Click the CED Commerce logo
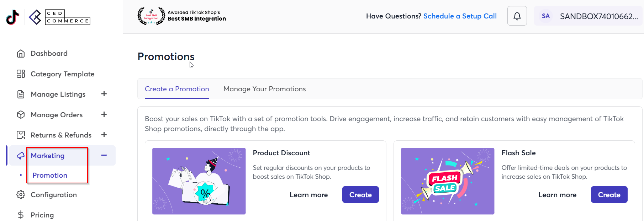Image resolution: width=644 pixels, height=221 pixels. (59, 17)
